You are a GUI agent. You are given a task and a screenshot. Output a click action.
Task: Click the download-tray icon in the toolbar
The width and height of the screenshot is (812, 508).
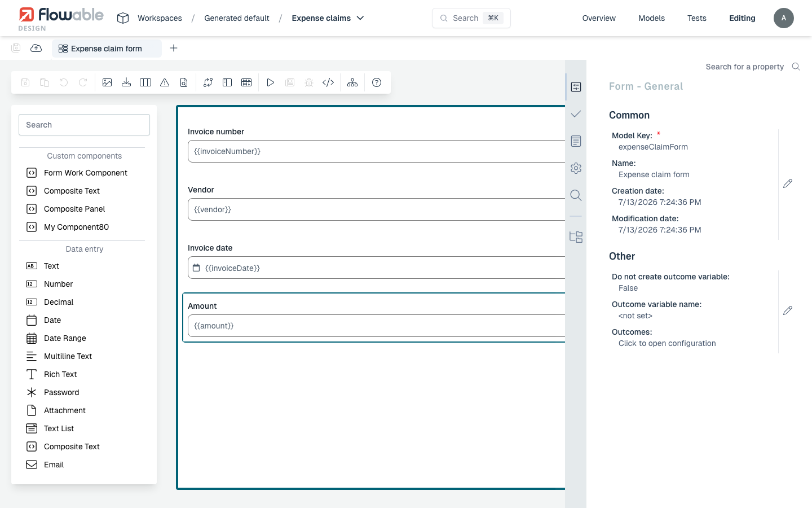pos(126,82)
